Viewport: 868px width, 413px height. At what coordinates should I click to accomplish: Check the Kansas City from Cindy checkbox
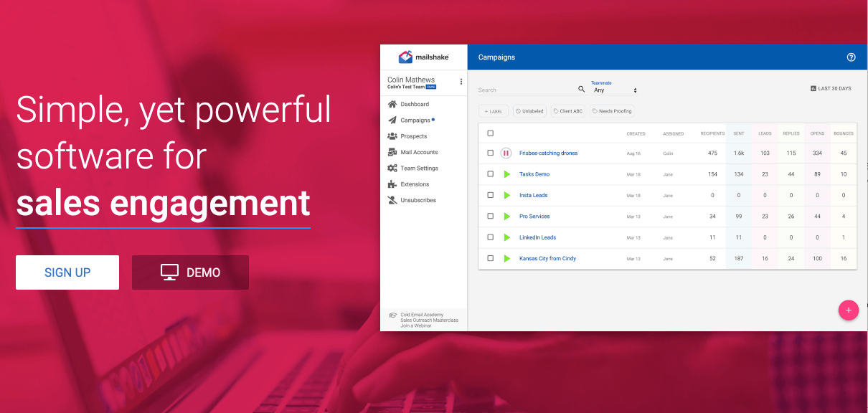click(x=491, y=258)
